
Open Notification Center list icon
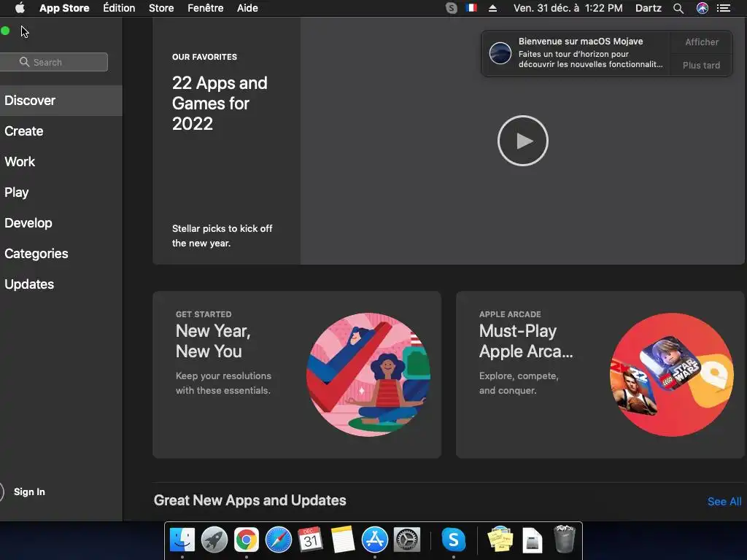click(x=724, y=8)
